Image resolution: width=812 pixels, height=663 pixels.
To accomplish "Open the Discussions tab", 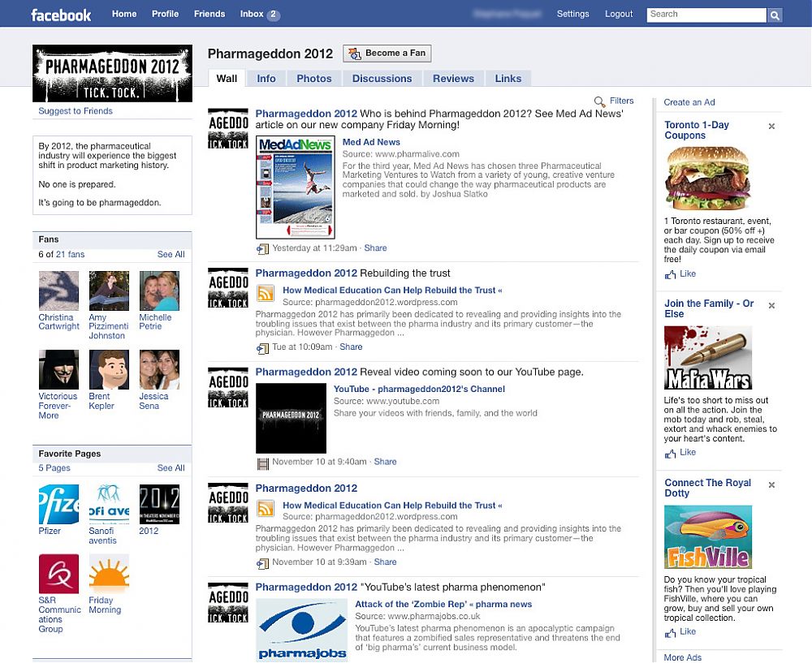I will (382, 79).
